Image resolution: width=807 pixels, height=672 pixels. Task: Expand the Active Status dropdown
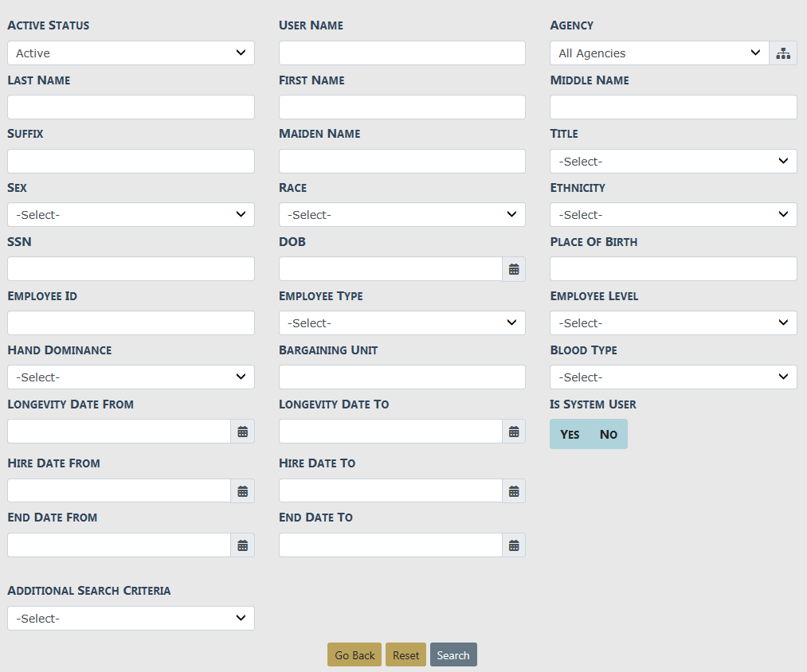click(131, 53)
